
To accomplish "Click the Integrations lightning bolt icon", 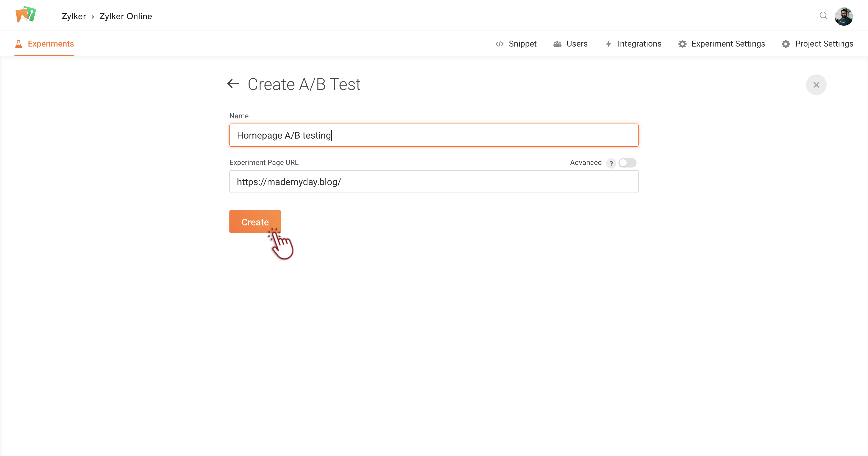I will tap(609, 44).
